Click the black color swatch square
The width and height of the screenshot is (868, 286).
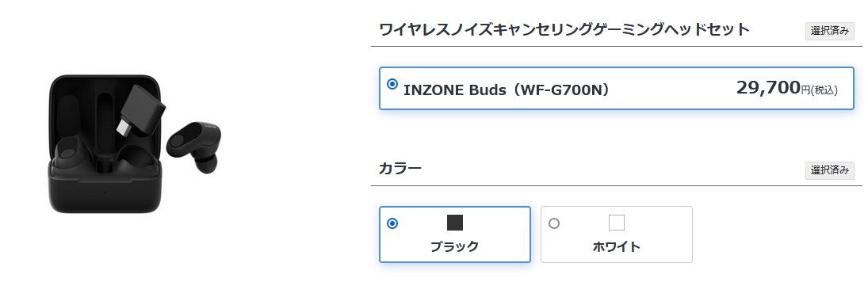point(455,223)
